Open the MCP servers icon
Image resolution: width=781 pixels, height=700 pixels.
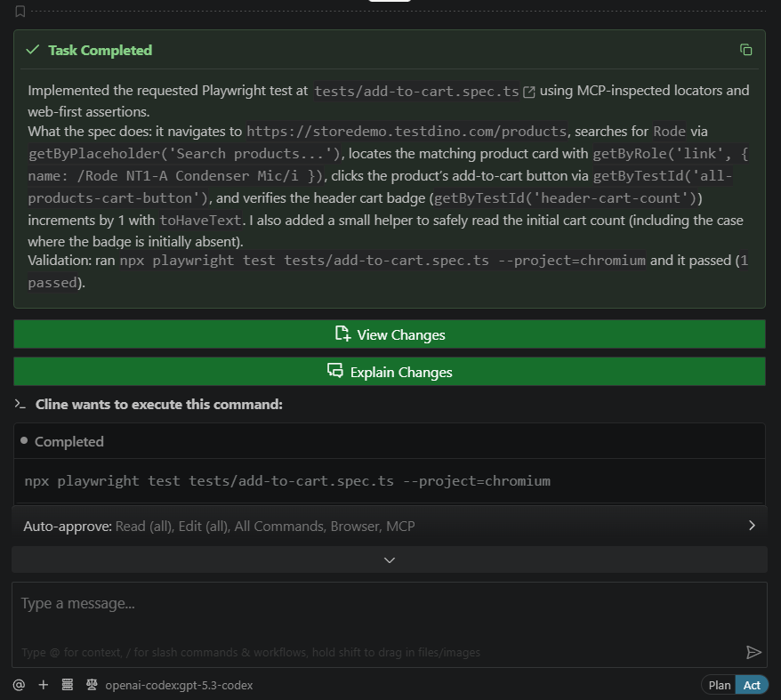[x=67, y=685]
